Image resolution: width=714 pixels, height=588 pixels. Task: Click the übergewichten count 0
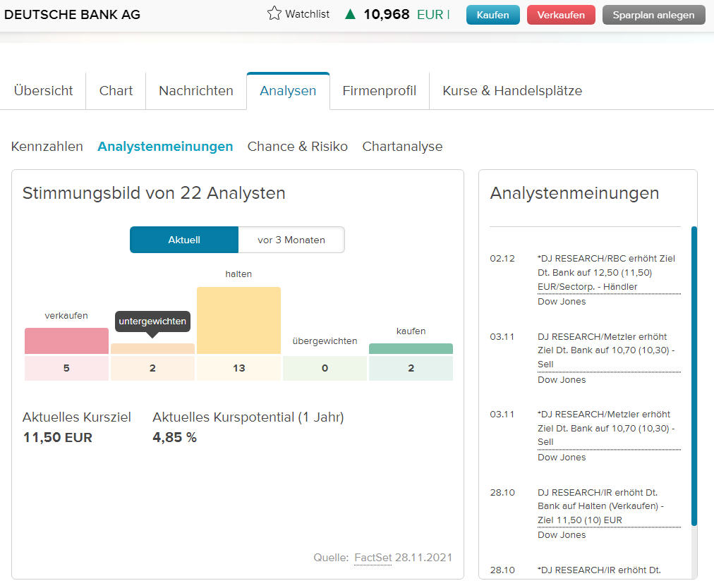tap(325, 368)
